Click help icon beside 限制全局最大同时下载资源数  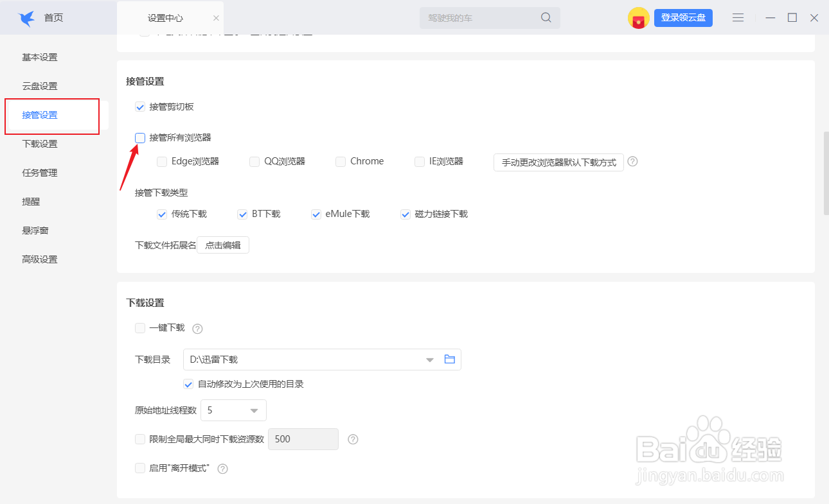[353, 439]
